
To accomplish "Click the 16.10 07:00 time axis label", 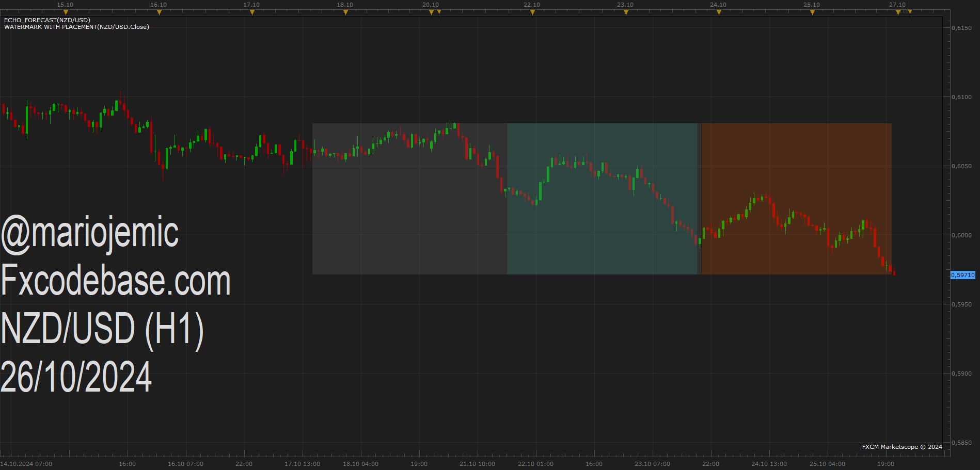I will point(185,464).
